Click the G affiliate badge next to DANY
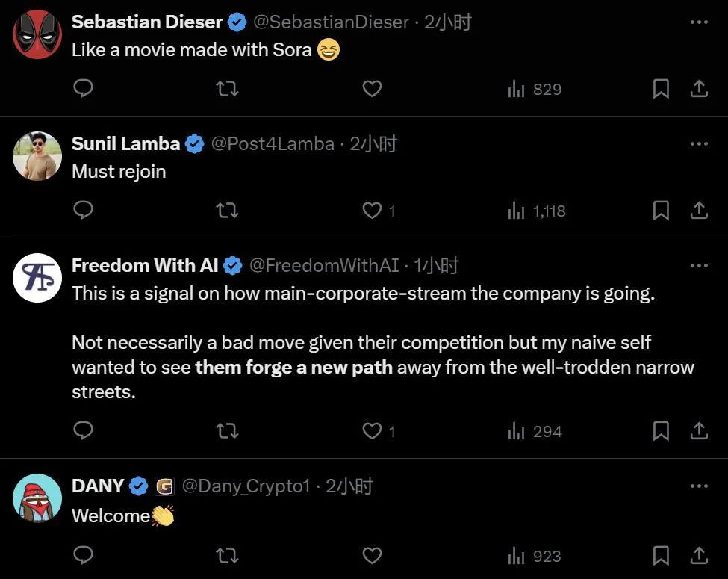Image resolution: width=728 pixels, height=579 pixels. click(164, 486)
